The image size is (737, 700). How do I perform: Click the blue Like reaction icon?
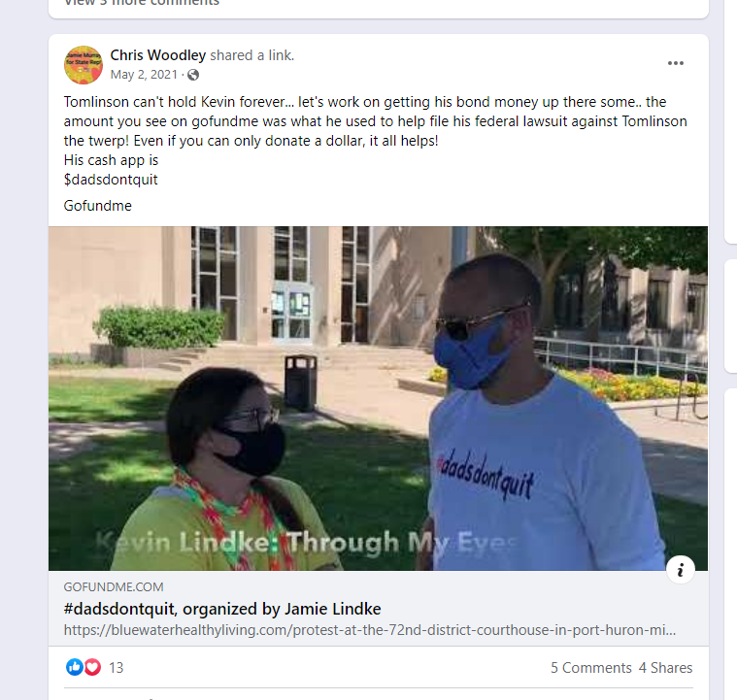click(74, 667)
